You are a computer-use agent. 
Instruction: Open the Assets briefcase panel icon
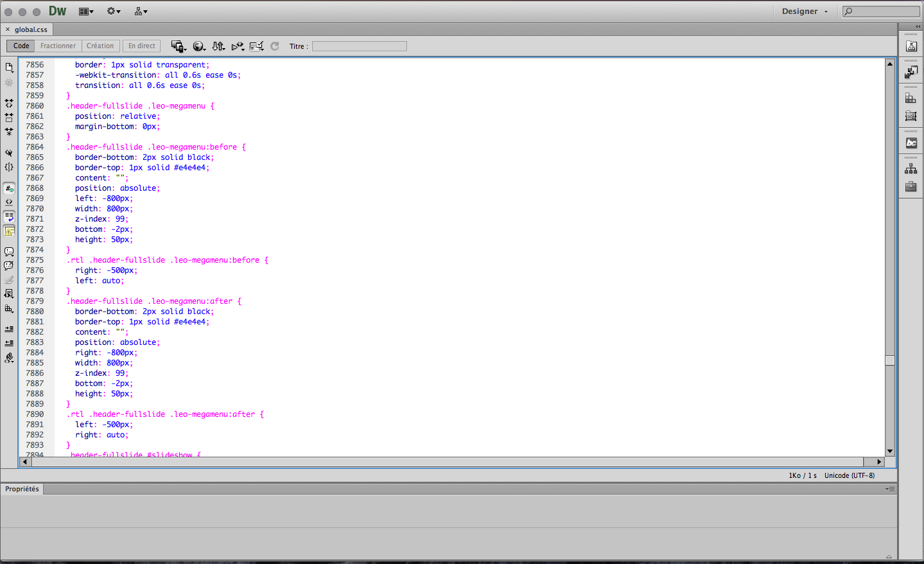click(x=911, y=187)
